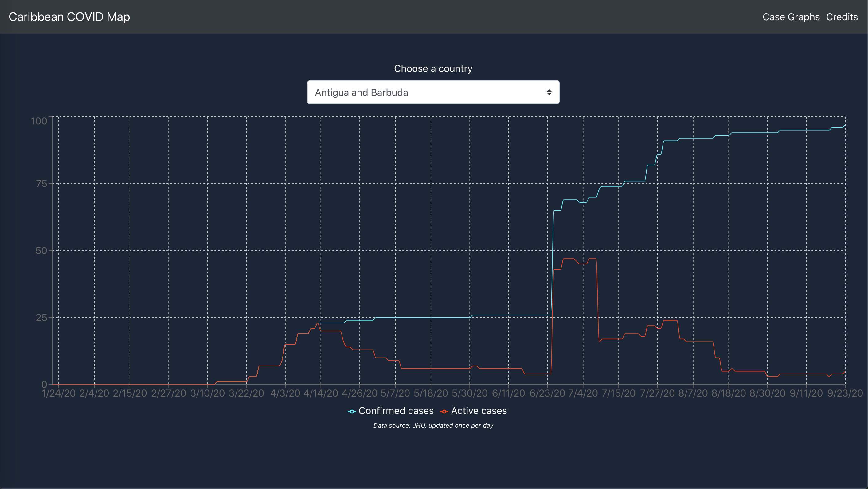Image resolution: width=868 pixels, height=489 pixels.
Task: Open the Credits page
Action: tap(842, 17)
